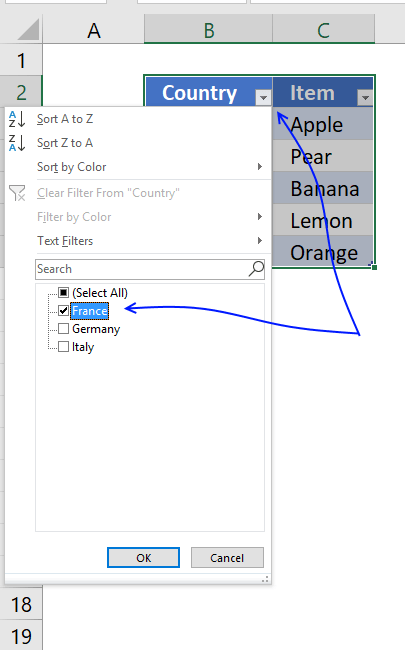
Task: Open the Country column filter dropdown
Action: coord(263,97)
